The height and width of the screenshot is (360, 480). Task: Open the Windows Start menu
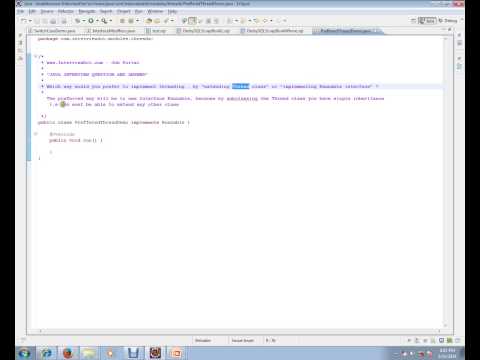click(x=25, y=353)
